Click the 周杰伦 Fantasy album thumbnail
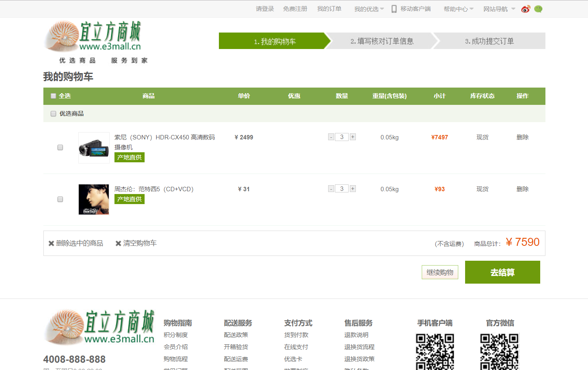 pos(94,199)
